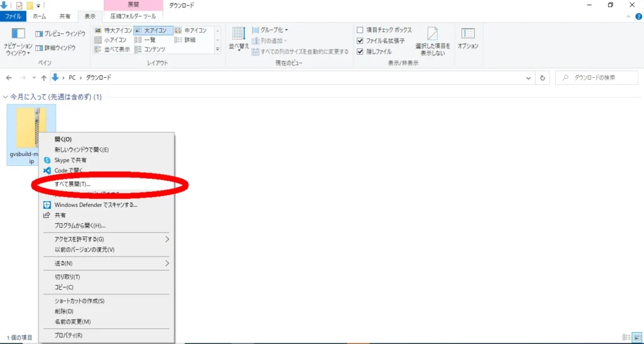Refresh the ダウンロード folder

coord(543,78)
